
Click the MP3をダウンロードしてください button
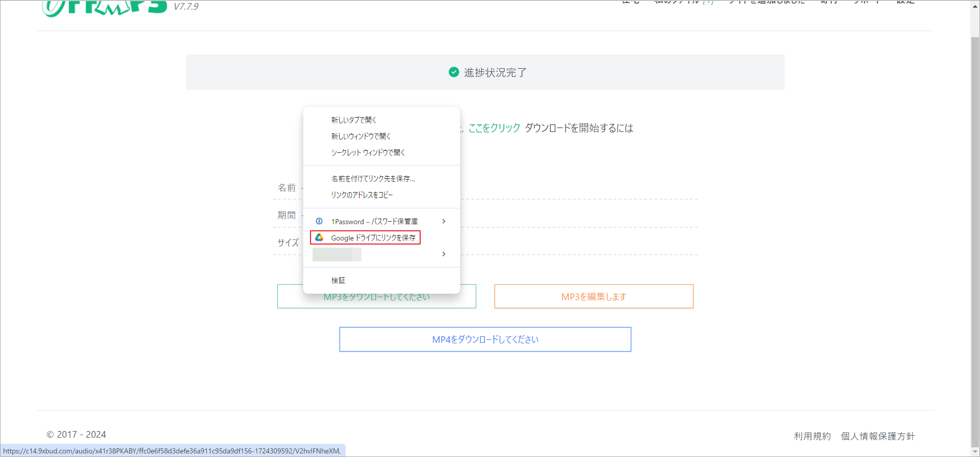tap(376, 297)
